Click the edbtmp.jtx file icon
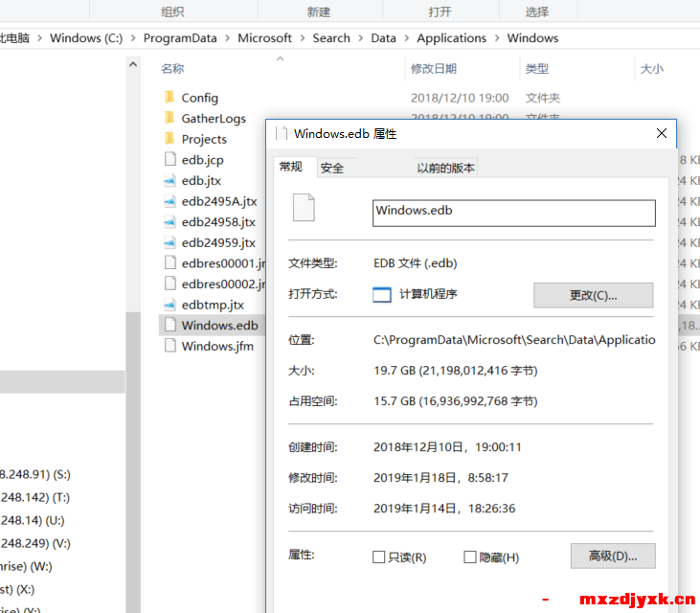700x613 pixels. coord(169,305)
